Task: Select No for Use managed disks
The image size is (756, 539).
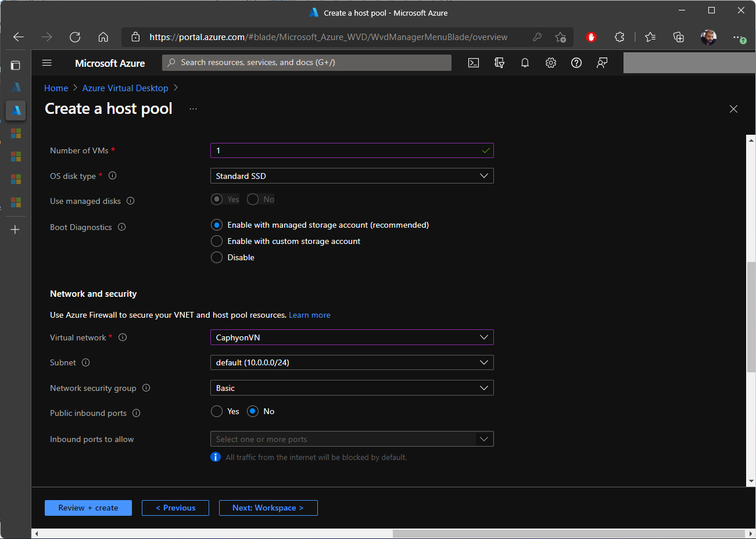Action: point(253,199)
